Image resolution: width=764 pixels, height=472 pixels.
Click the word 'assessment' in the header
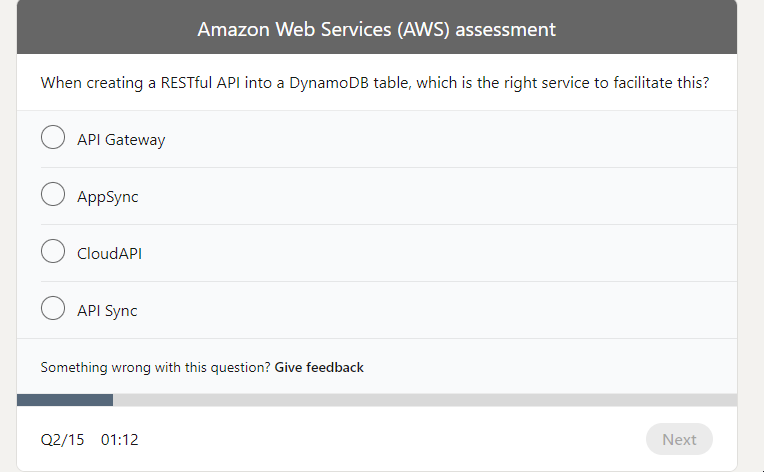505,29
